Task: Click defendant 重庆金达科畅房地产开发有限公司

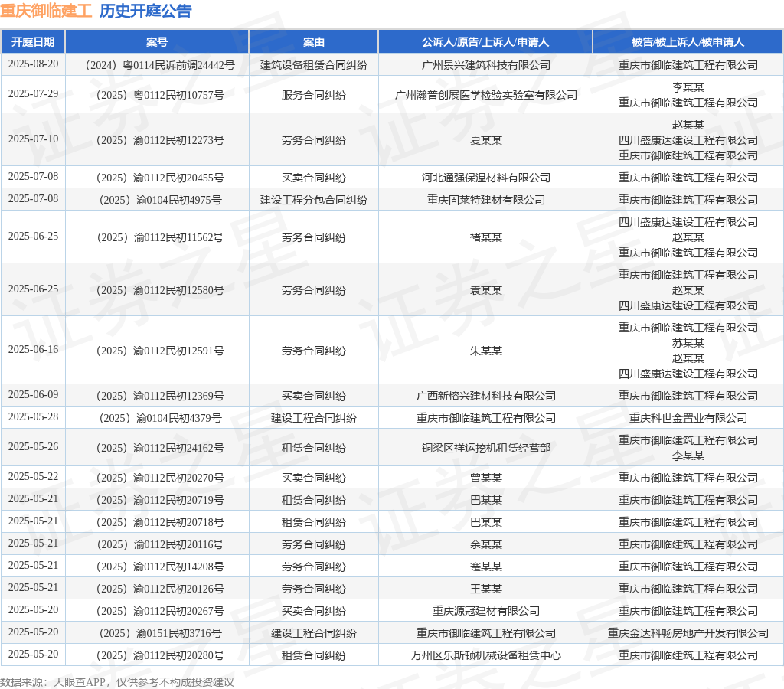Action: [688, 634]
